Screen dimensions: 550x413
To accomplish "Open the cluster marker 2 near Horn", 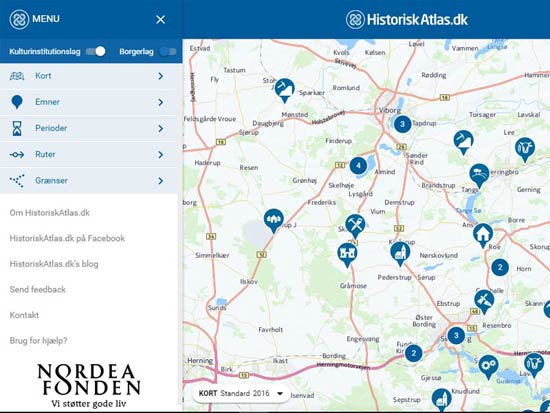I will coord(500,267).
